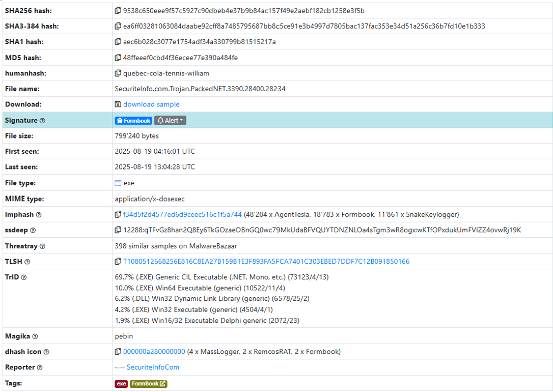
Task: Show help icon next to Threatray
Action: pos(42,246)
